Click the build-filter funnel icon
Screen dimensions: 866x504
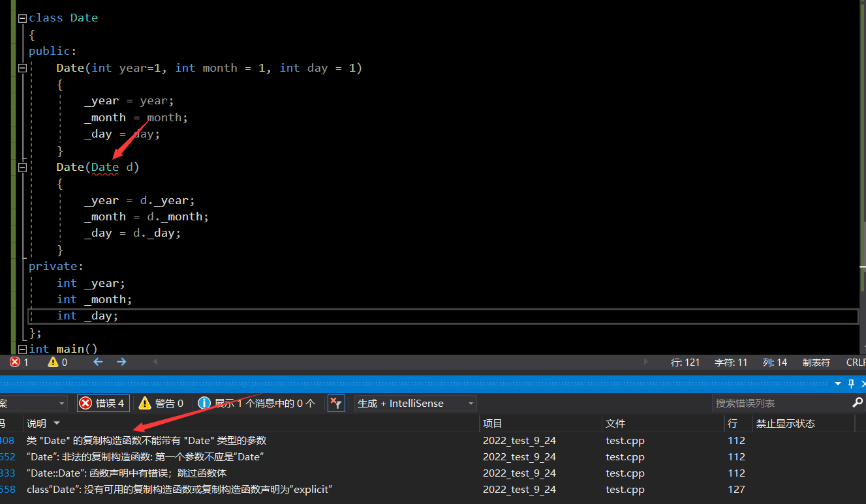point(335,404)
